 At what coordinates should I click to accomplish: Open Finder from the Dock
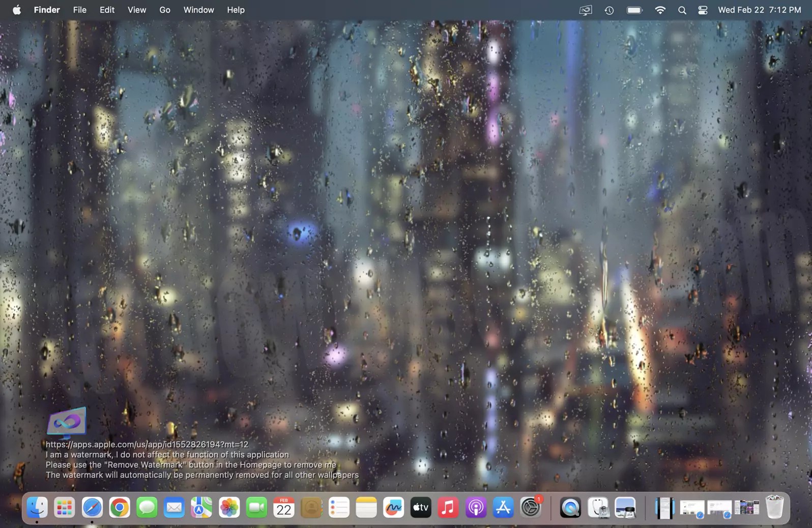tap(37, 508)
